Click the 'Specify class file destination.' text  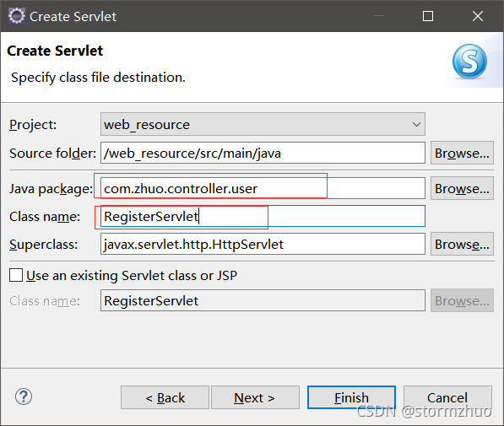[98, 78]
